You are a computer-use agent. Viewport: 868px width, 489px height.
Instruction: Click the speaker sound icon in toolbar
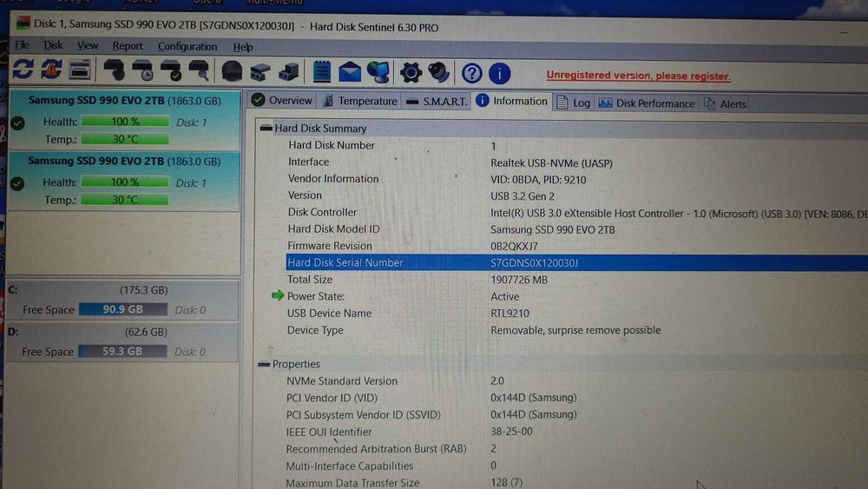pyautogui.click(x=439, y=73)
